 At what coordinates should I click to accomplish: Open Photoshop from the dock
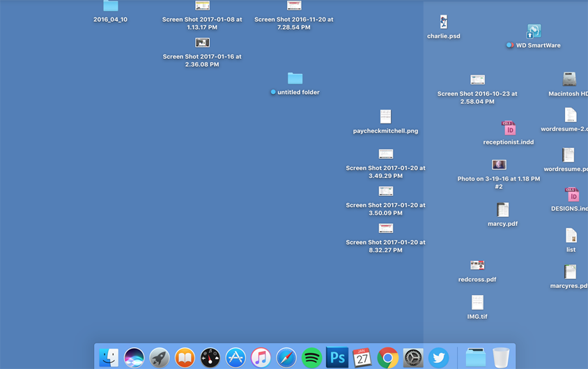[337, 357]
